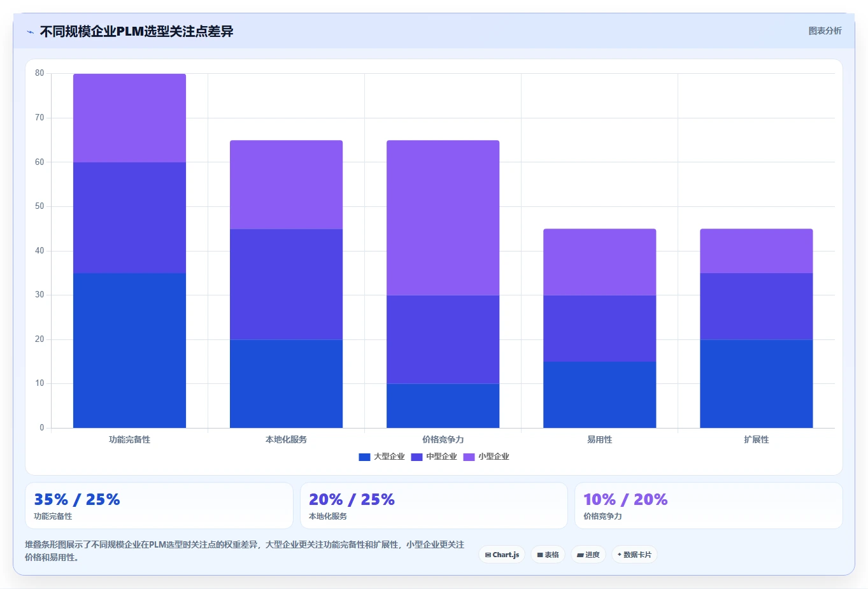Screen dimensions: 868x589
Task: Click the 进度 tag pill
Action: tap(588, 555)
